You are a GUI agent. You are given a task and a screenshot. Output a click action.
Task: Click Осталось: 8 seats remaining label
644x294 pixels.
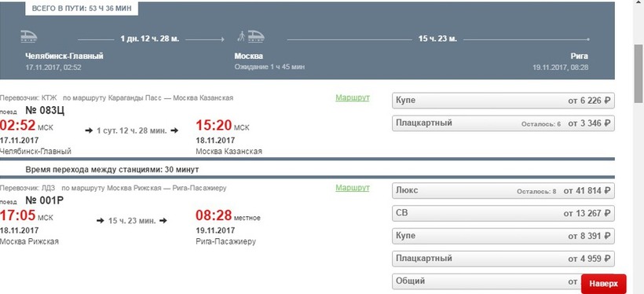coord(536,192)
